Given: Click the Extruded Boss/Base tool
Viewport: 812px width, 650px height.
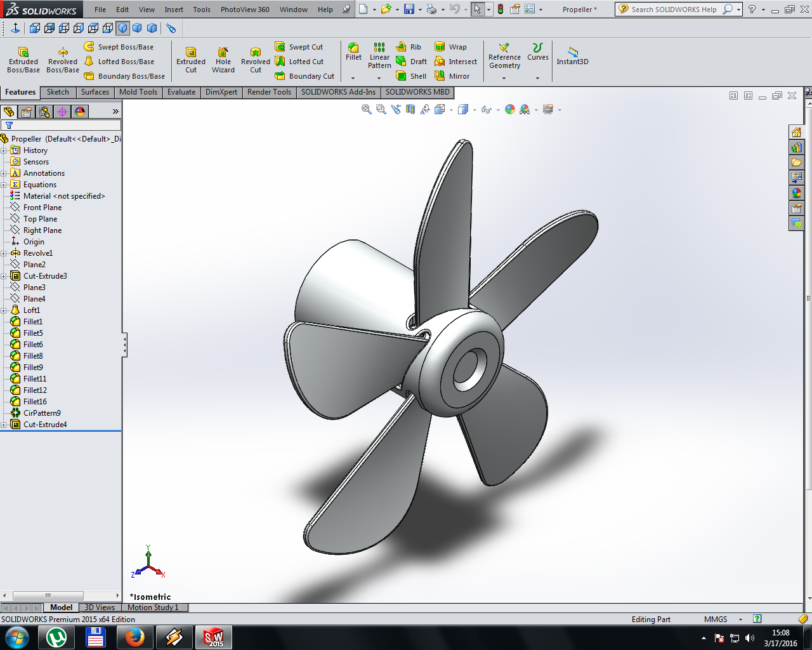Looking at the screenshot, I should tap(23, 60).
